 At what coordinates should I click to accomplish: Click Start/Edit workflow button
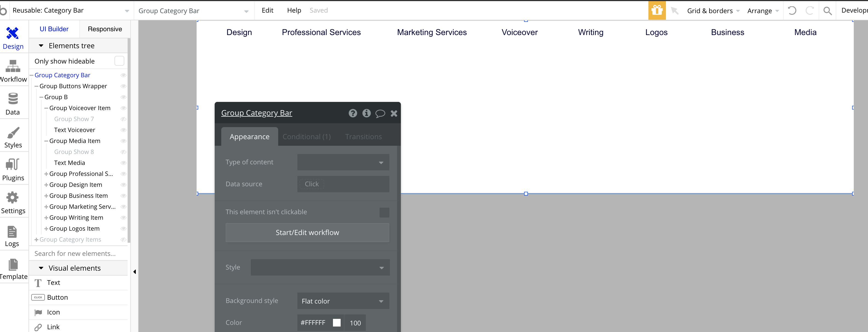pos(307,233)
